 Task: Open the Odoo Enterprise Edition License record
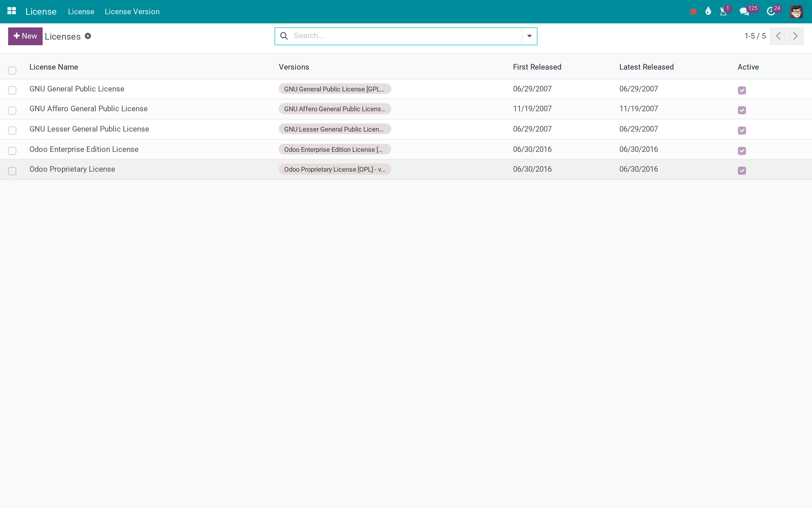click(84, 149)
